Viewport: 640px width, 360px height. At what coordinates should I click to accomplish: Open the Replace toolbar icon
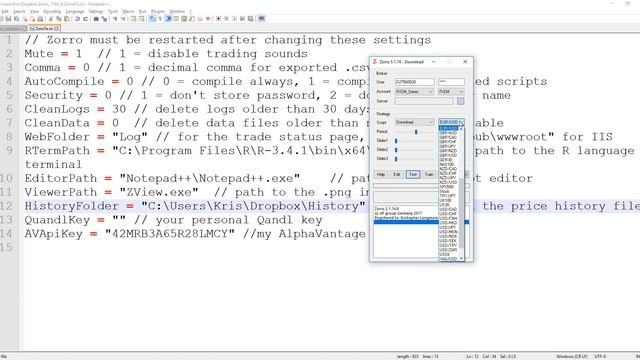104,19
